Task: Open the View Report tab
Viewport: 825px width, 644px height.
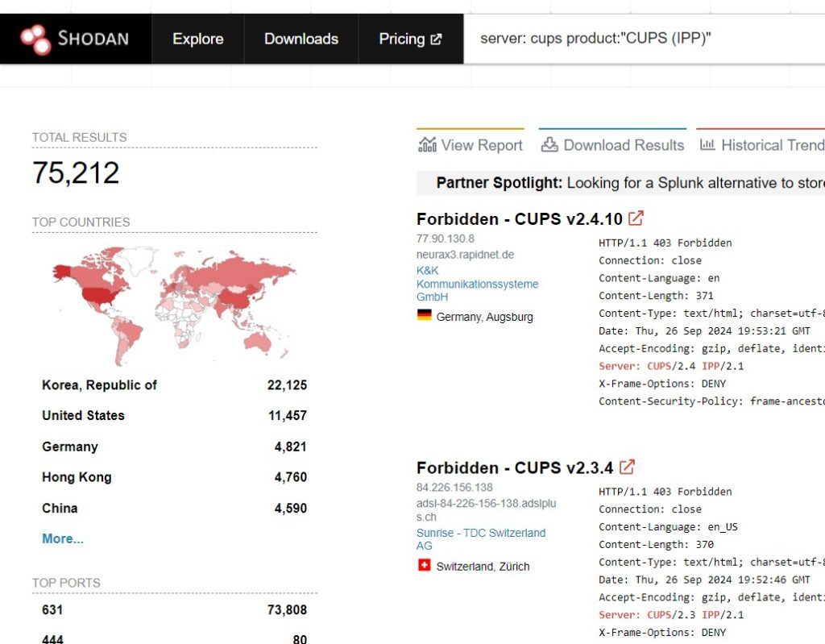Action: [471, 145]
